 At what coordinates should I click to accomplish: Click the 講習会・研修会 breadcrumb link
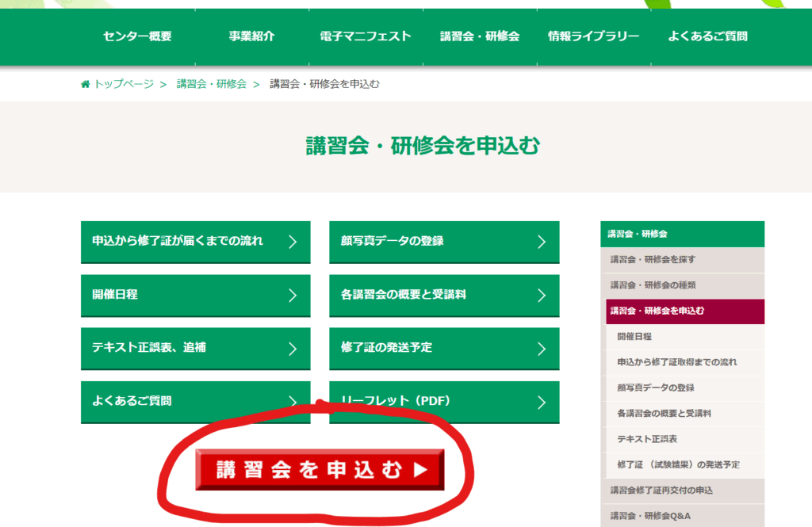pos(211,84)
